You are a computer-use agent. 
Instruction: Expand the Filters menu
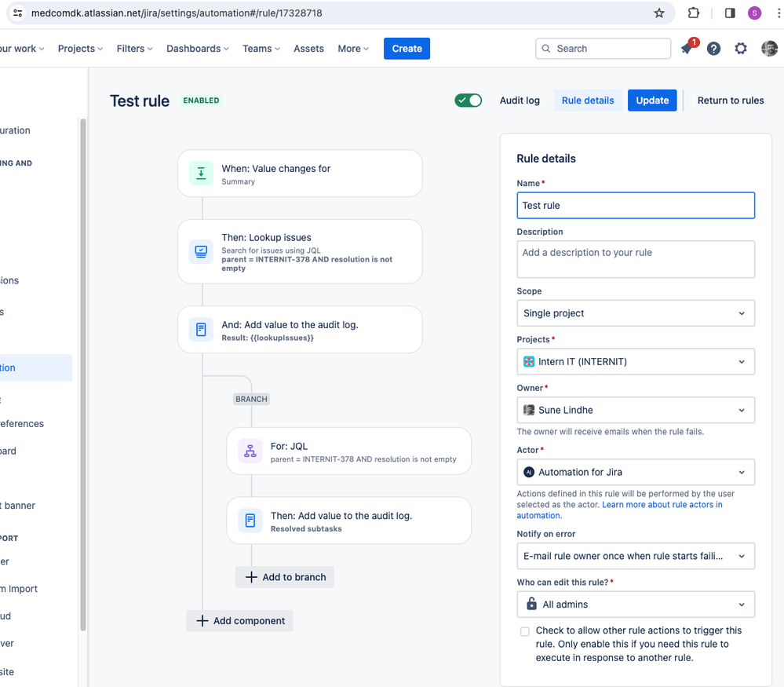(134, 49)
